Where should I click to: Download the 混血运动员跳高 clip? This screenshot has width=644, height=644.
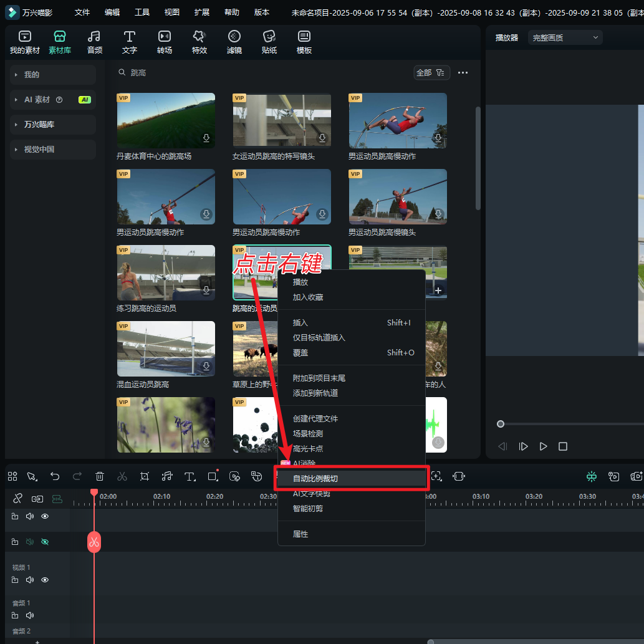(x=206, y=366)
